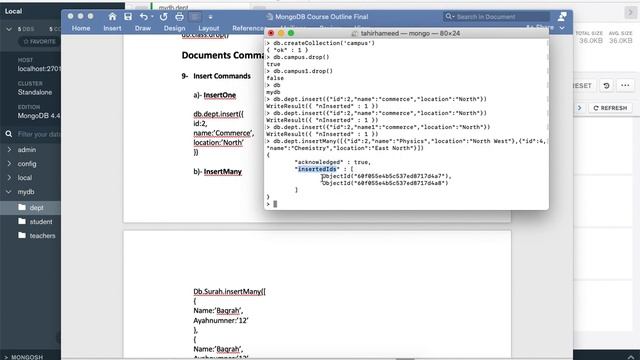This screenshot has width=640, height=360.
Task: Click the student collection folder icon
Action: coord(22,221)
